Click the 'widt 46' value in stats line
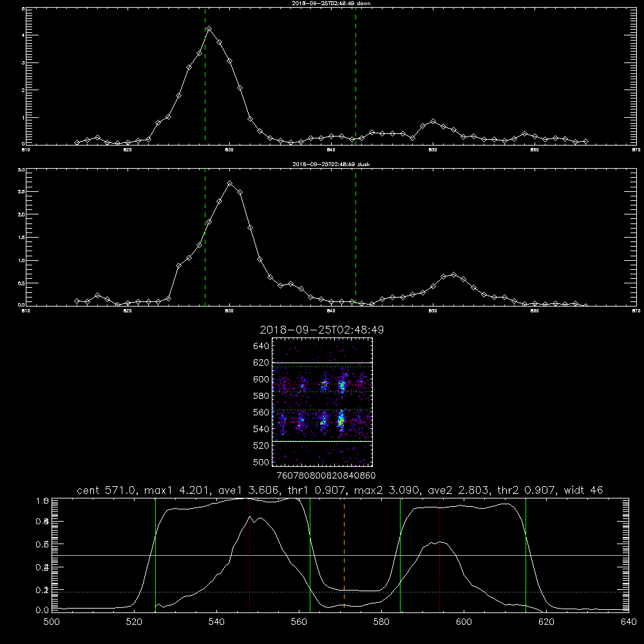The image size is (644, 644). (583, 490)
